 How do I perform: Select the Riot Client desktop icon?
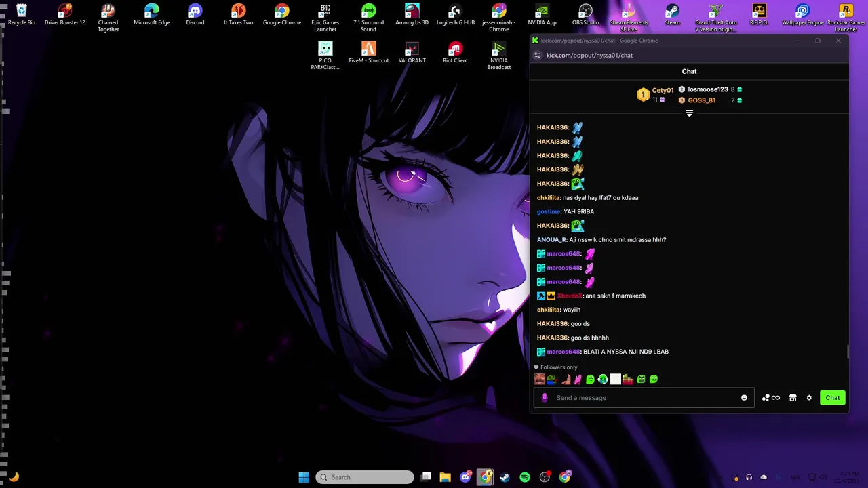click(x=455, y=53)
